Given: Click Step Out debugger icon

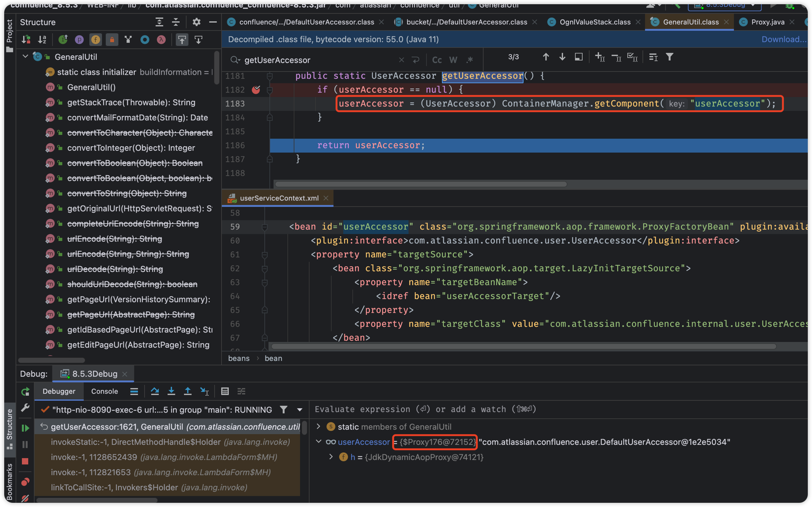Looking at the screenshot, I should point(188,391).
